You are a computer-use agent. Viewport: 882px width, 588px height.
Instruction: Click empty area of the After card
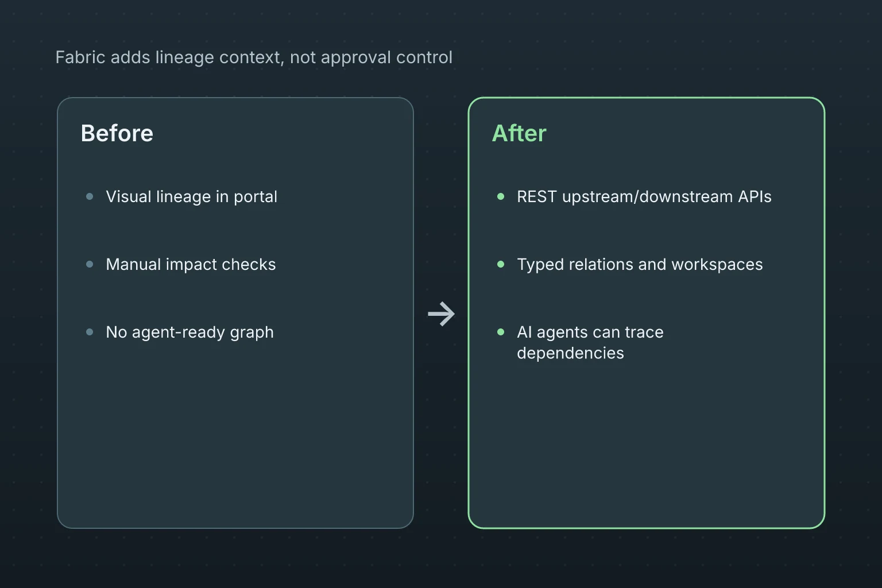pyautogui.click(x=647, y=448)
